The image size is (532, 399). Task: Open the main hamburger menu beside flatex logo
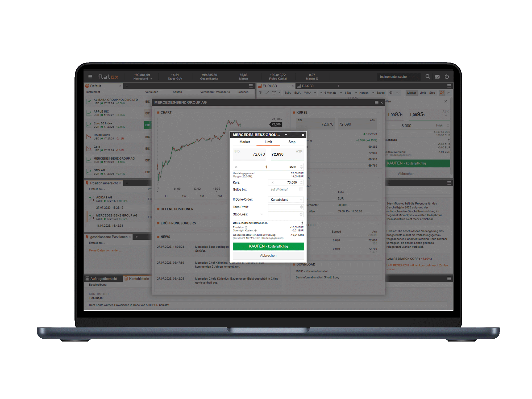tap(90, 77)
